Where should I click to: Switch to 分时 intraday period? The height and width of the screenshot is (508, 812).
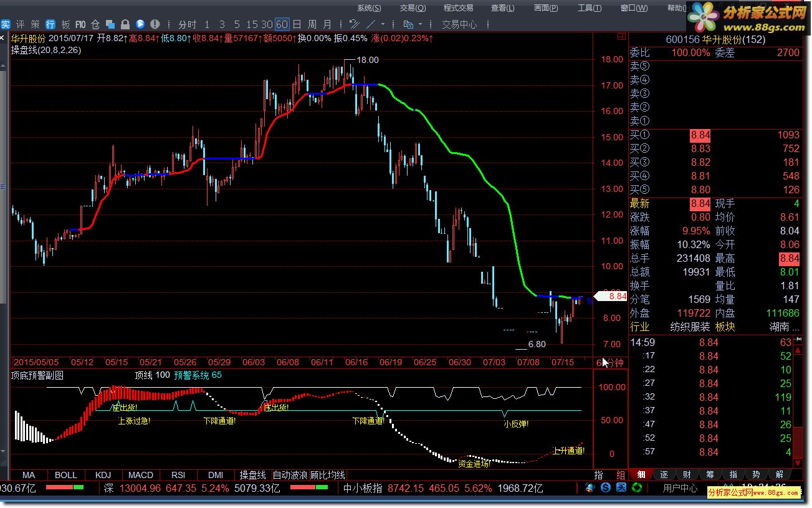point(187,24)
